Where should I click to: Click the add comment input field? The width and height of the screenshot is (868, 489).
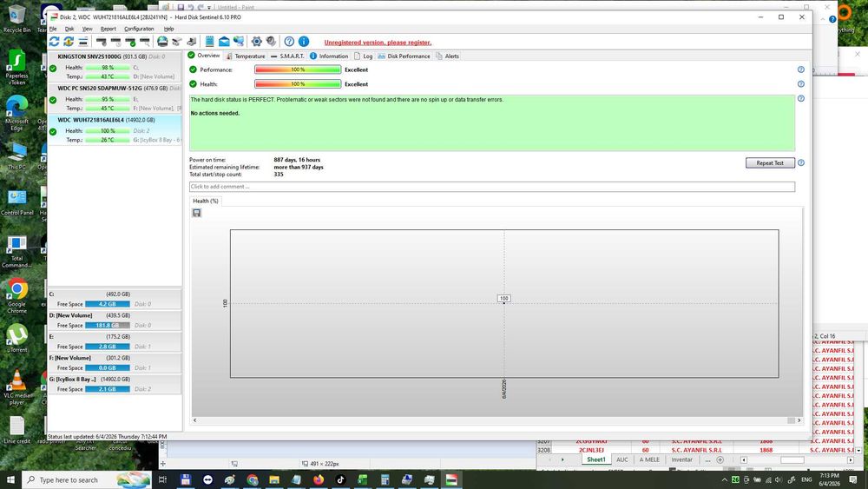point(492,187)
